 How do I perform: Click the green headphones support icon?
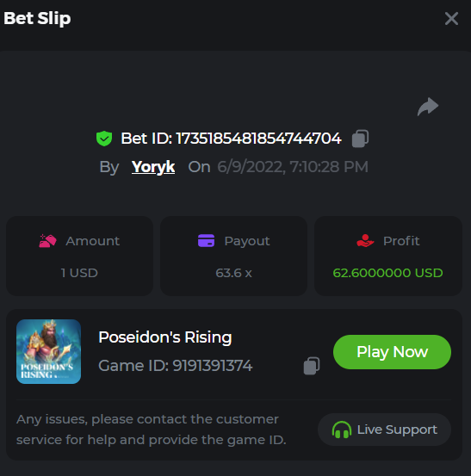342,430
